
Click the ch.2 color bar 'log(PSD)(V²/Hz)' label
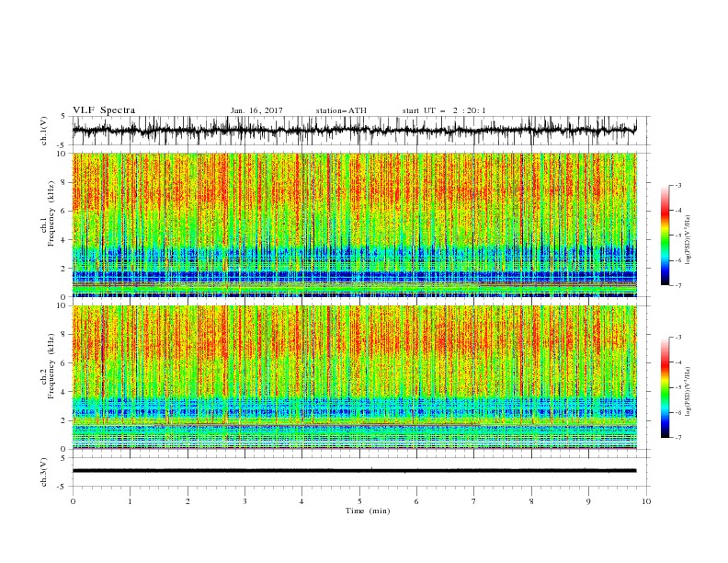688,392
